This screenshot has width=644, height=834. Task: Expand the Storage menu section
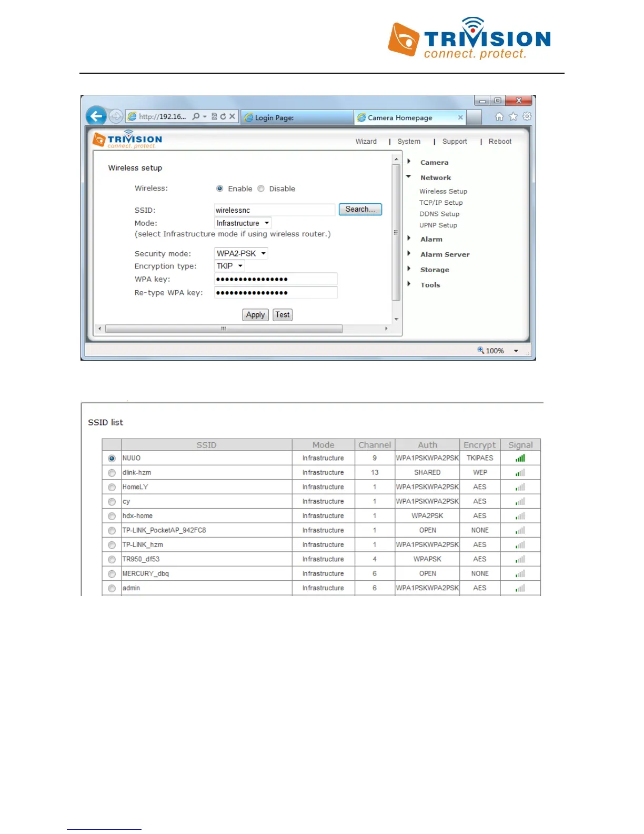pyautogui.click(x=409, y=269)
